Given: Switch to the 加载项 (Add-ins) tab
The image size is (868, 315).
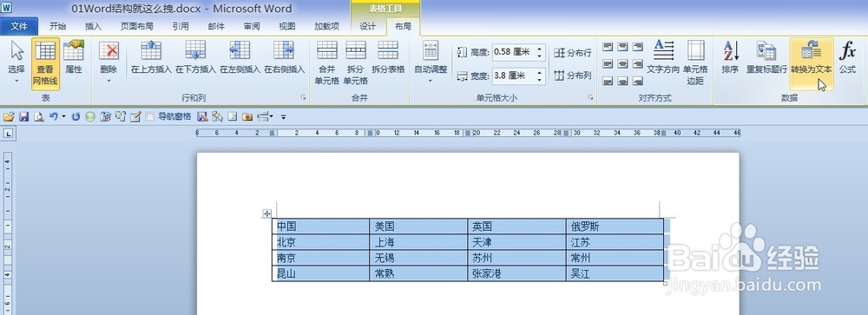Looking at the screenshot, I should coord(326,26).
